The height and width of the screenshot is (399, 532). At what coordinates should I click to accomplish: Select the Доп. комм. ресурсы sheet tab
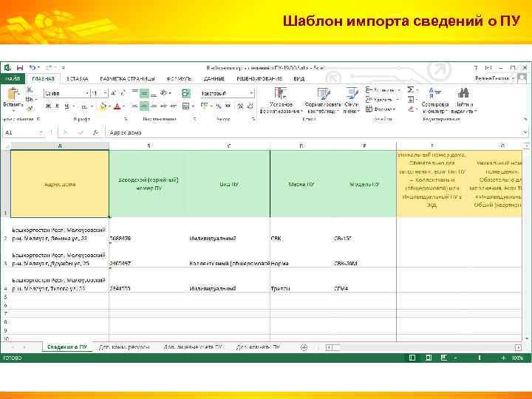point(124,347)
